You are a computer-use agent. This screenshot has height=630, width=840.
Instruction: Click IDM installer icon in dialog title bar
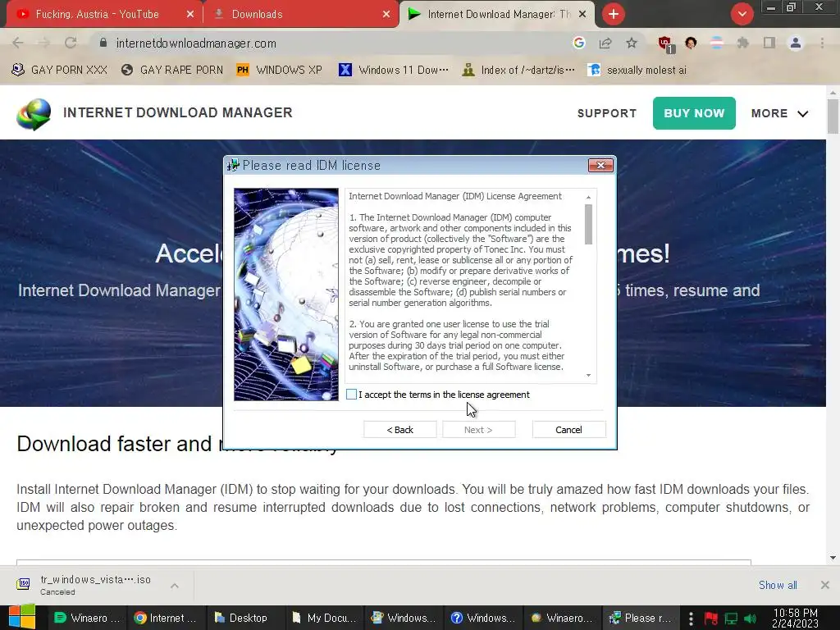(233, 166)
